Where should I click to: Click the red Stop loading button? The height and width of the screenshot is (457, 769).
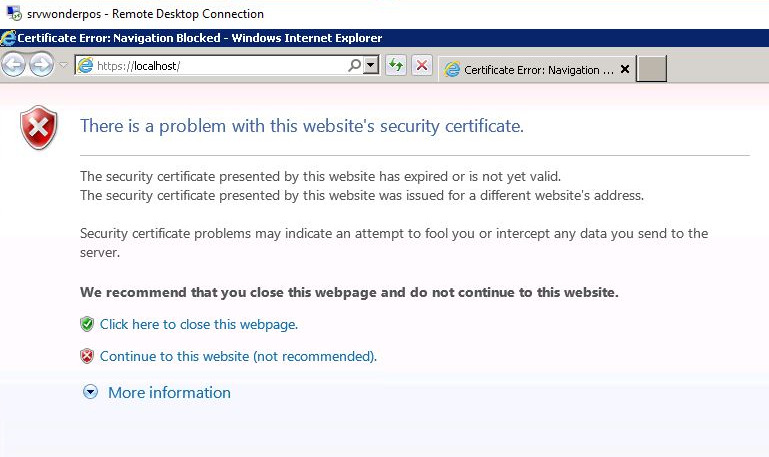tap(422, 65)
